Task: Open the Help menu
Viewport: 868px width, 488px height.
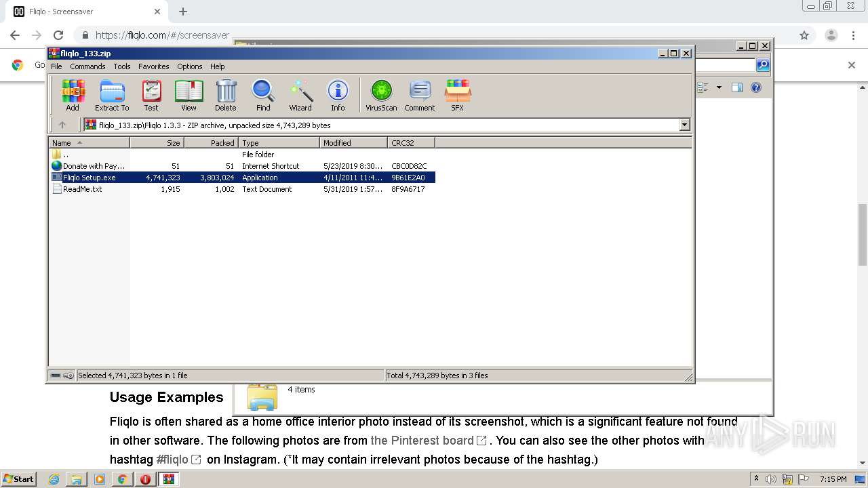Action: coord(217,66)
